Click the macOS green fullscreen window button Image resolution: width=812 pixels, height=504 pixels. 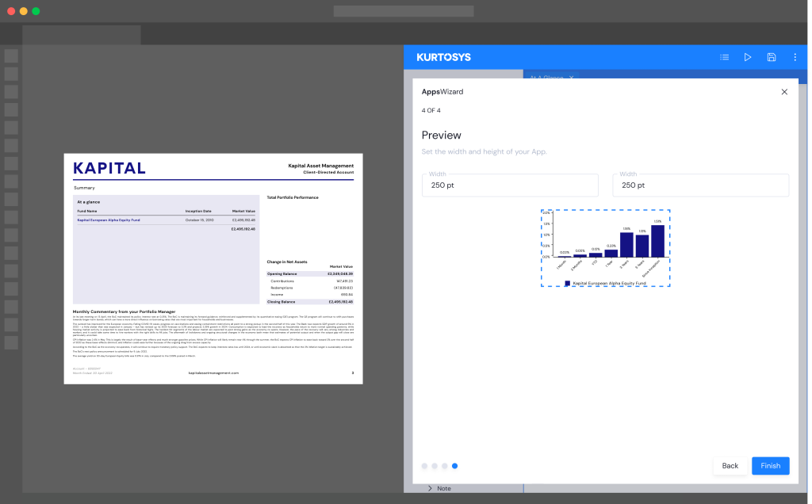[36, 11]
